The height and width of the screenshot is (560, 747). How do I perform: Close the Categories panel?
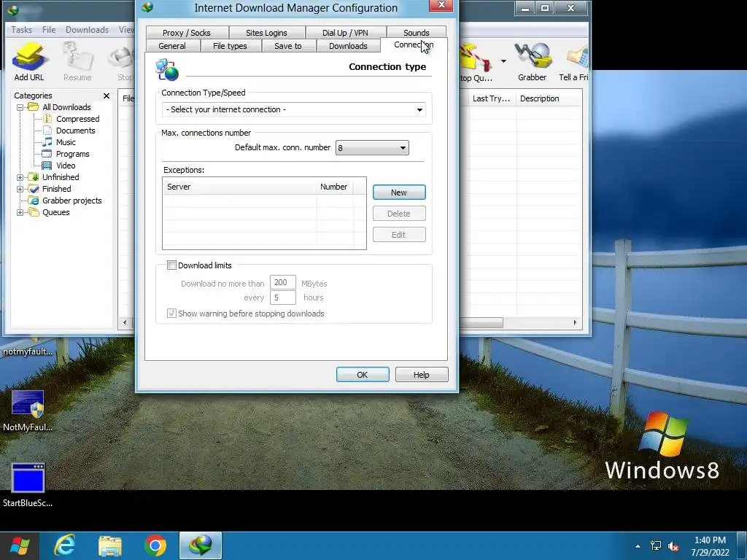[x=107, y=96]
